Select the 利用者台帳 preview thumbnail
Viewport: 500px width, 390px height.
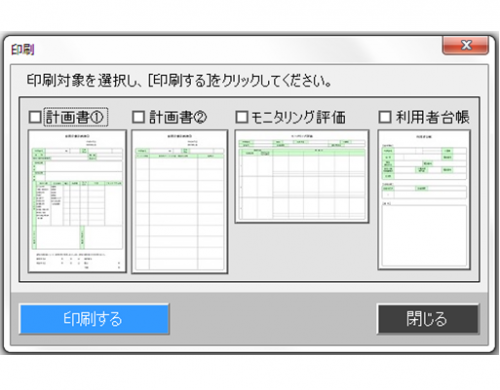click(x=424, y=200)
